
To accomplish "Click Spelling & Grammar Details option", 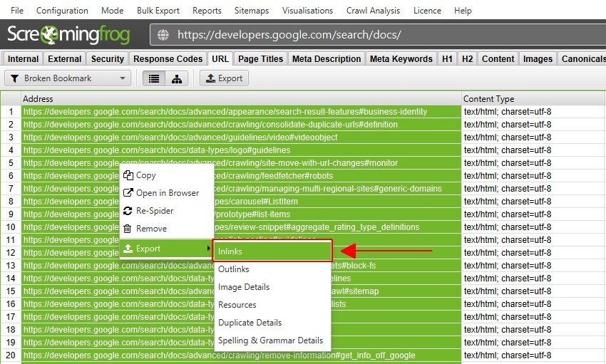I will coord(270,340).
